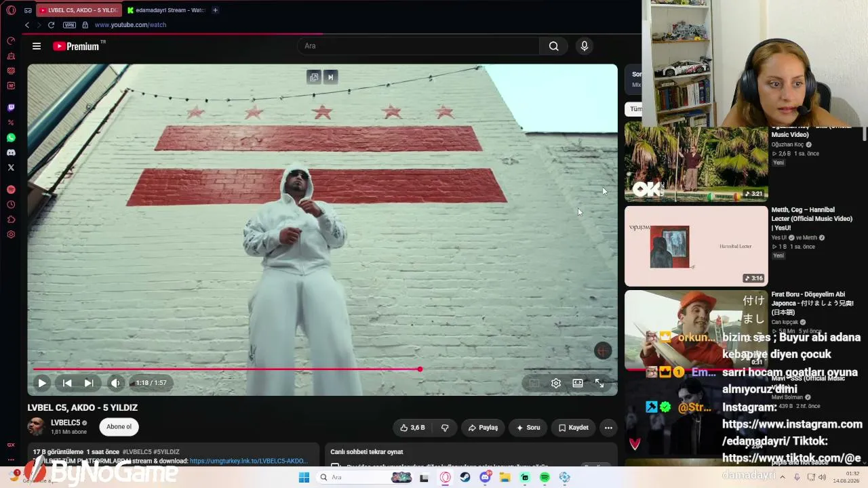Open Metth, Ceg – Hannibal Lecter video title
The image size is (868, 488).
(x=812, y=219)
